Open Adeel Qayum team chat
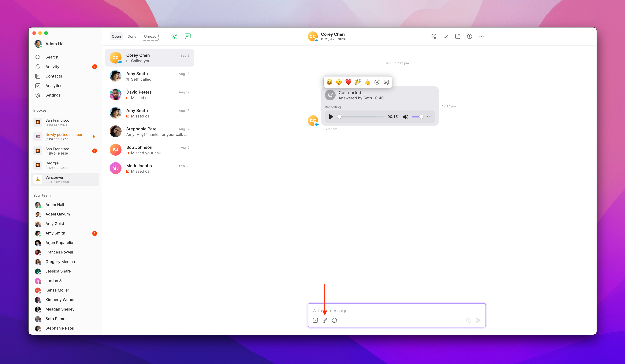 pyautogui.click(x=65, y=214)
